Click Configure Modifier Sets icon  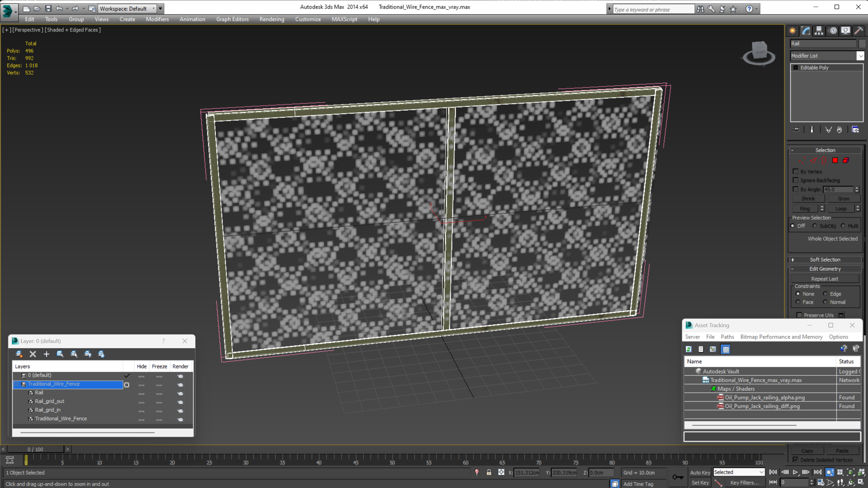pyautogui.click(x=856, y=130)
